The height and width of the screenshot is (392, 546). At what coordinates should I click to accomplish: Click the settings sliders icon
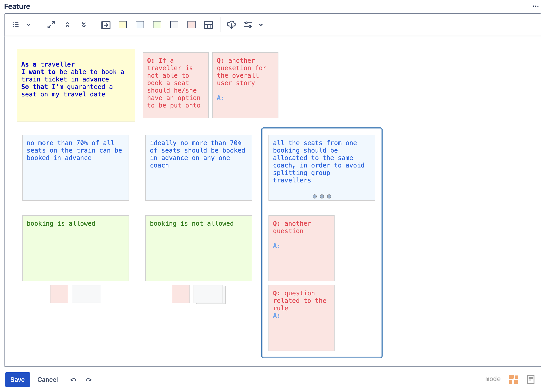(248, 25)
